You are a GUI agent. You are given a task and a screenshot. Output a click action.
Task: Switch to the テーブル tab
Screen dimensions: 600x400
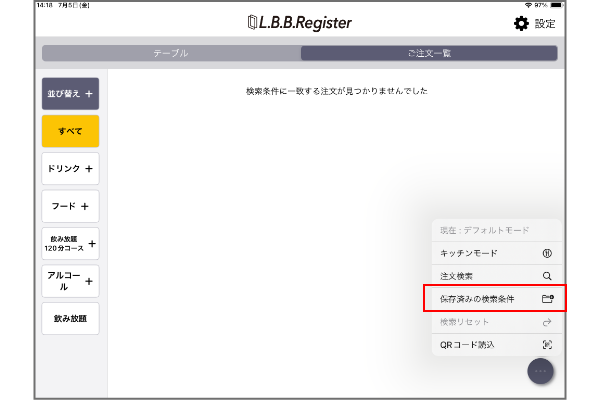coord(170,53)
